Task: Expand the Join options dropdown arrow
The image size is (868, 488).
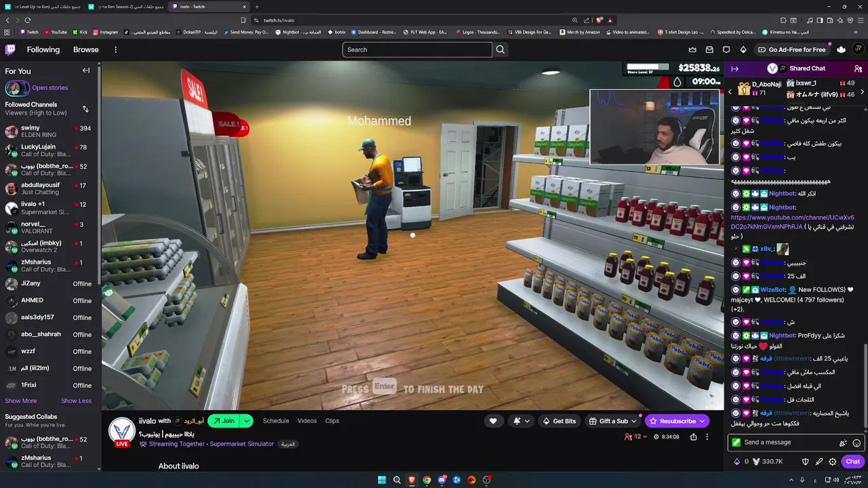Action: [247, 421]
